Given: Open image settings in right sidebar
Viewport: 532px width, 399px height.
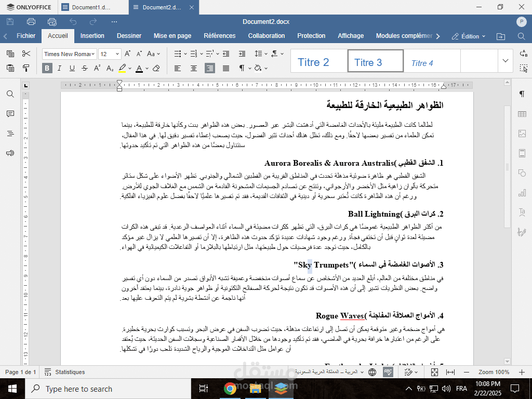Looking at the screenshot, I should pyautogui.click(x=522, y=134).
